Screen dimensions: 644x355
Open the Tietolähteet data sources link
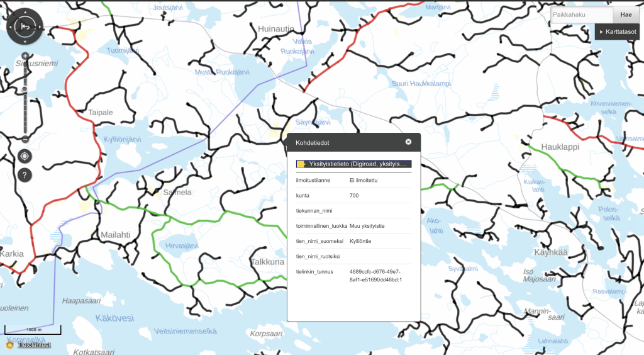click(33, 345)
